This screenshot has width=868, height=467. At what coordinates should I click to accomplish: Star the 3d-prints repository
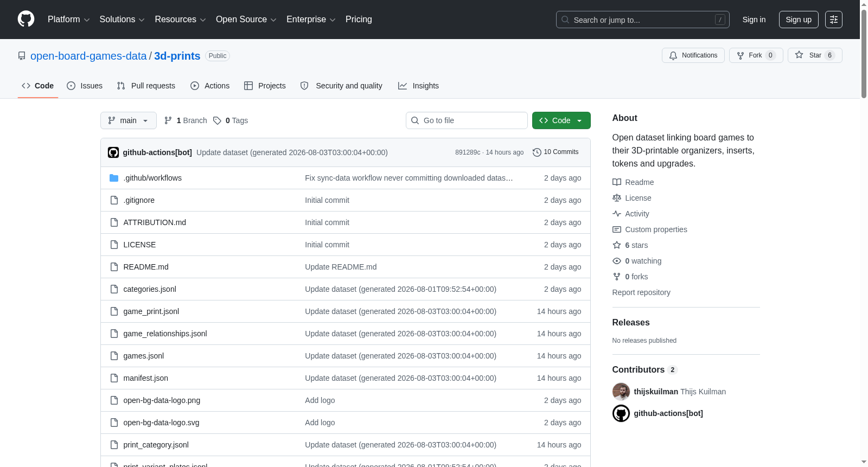[x=815, y=55]
